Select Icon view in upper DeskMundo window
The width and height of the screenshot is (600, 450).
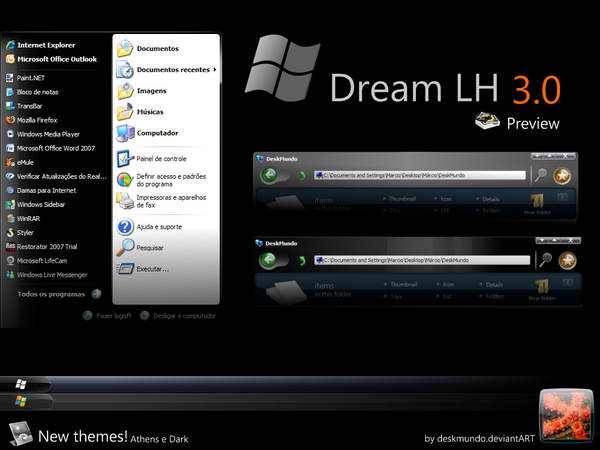(443, 199)
